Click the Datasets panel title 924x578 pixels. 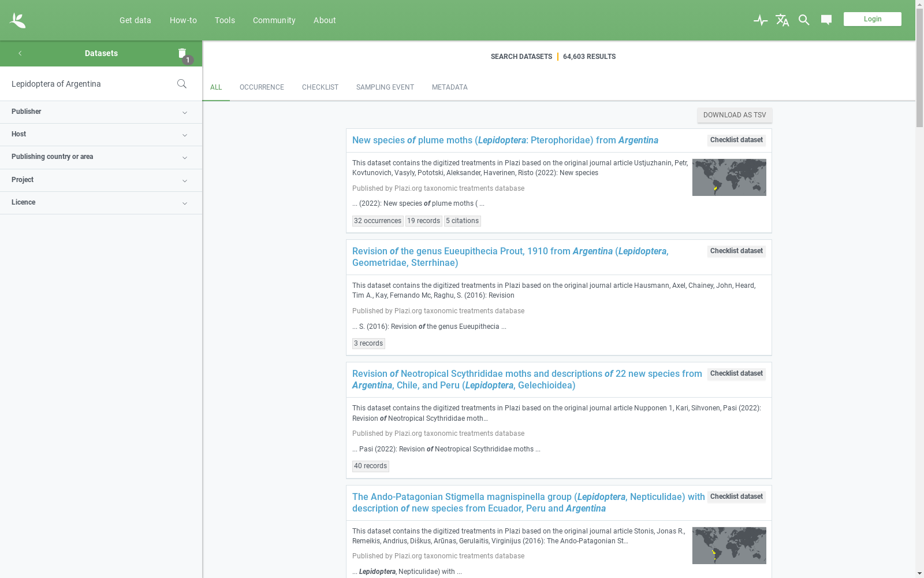point(101,53)
